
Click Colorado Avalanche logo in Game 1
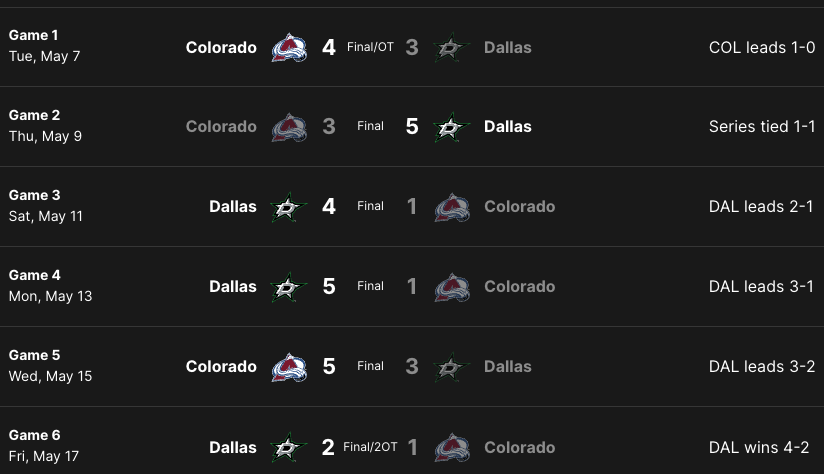pos(289,48)
